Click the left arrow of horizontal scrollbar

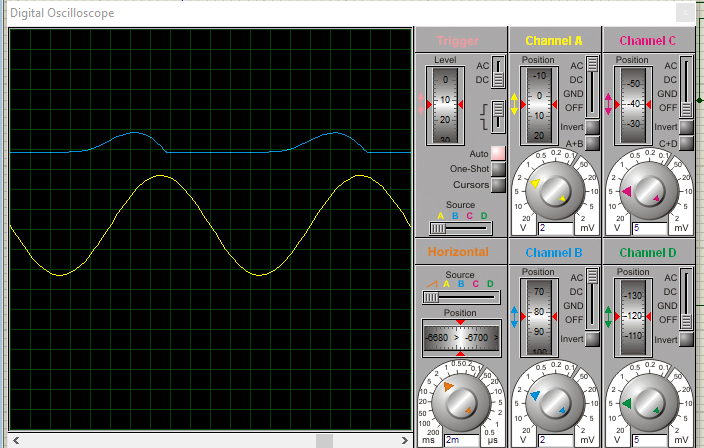pyautogui.click(x=16, y=440)
